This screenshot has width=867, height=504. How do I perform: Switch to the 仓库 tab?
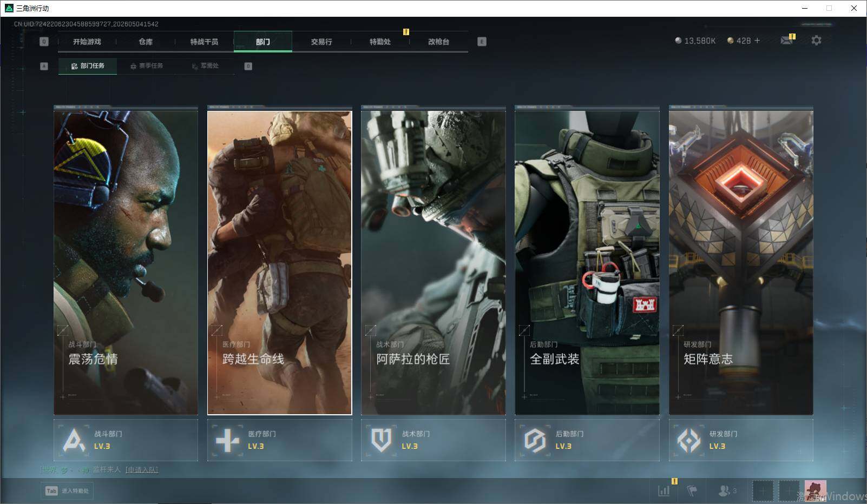pyautogui.click(x=146, y=42)
